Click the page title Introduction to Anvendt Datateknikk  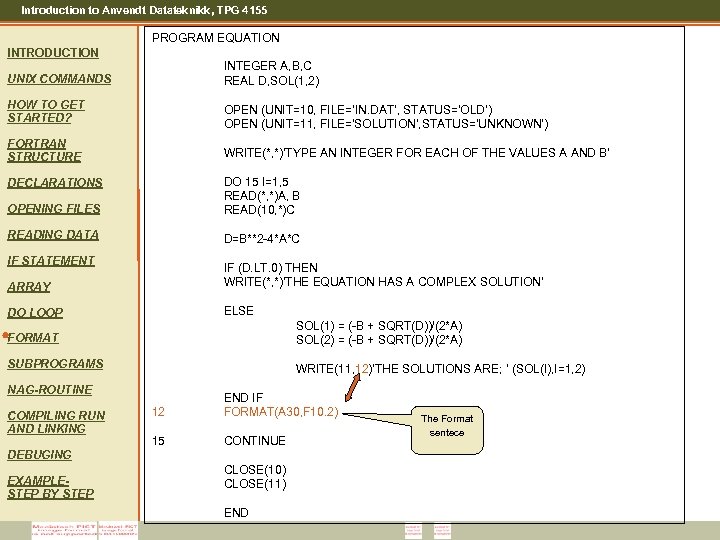coord(144,10)
